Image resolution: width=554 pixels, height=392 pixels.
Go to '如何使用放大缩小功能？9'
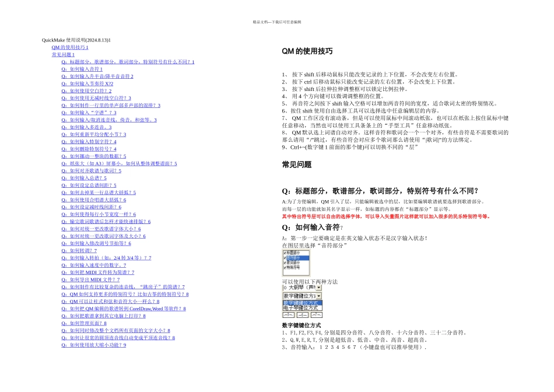(94, 345)
